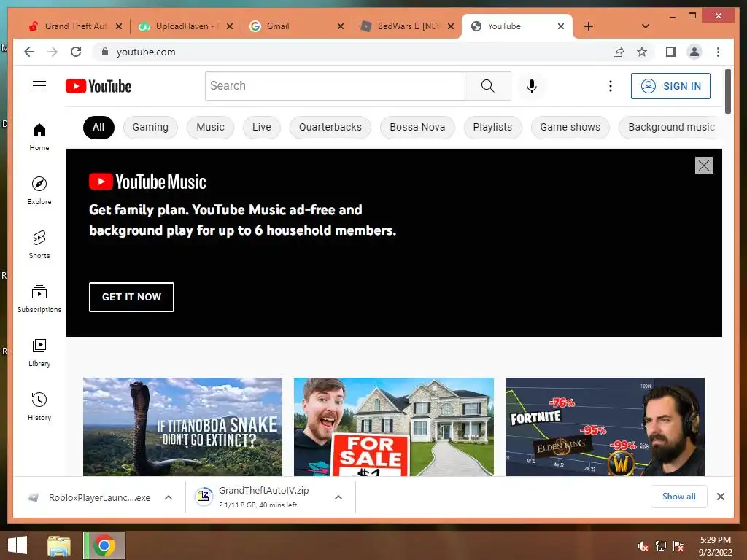The height and width of the screenshot is (560, 747).
Task: Open a new tab with plus button
Action: click(589, 26)
